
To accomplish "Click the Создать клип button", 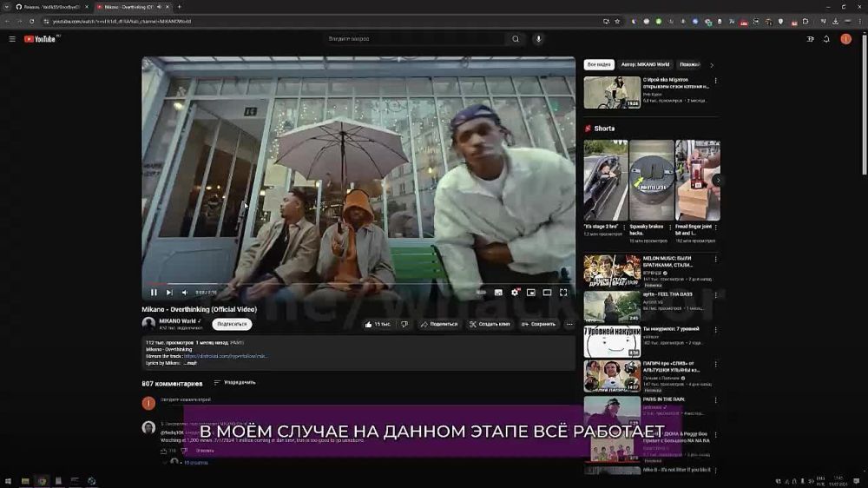I will pyautogui.click(x=490, y=324).
